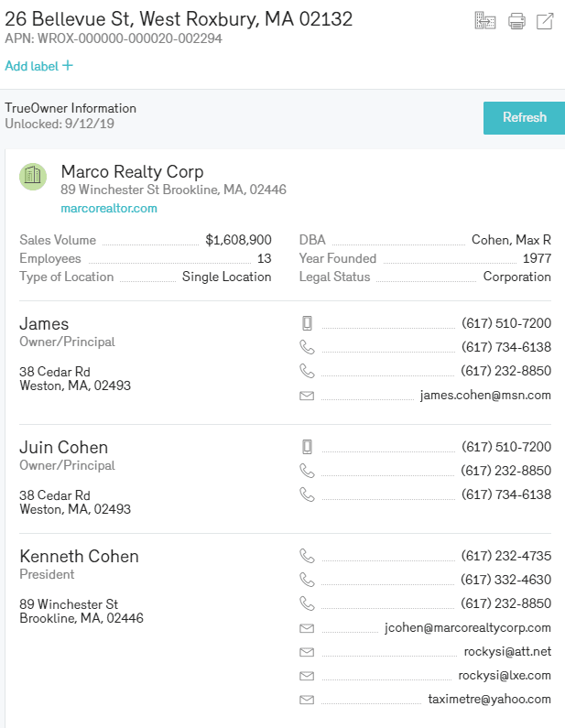Click the phone icon next to (617) 332-4630
This screenshot has height=728, width=565.
(x=307, y=580)
